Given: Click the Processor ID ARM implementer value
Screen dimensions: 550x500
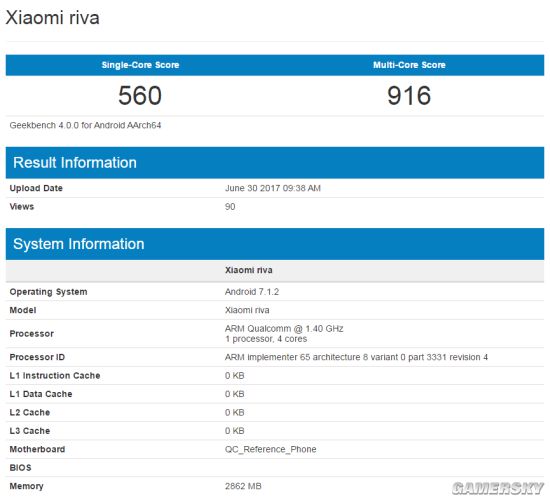Looking at the screenshot, I should pyautogui.click(x=356, y=357).
